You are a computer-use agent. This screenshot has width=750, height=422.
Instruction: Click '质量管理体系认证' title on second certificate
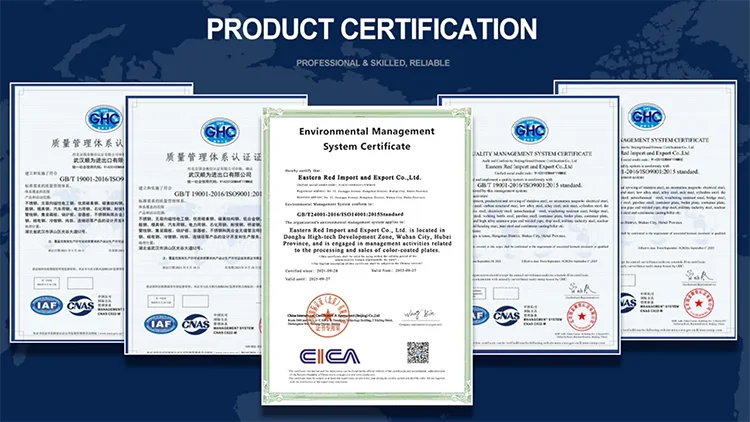click(213, 157)
